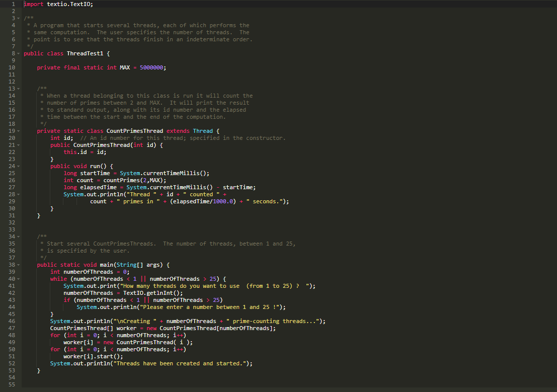Click the comment 'A program that starts several threads'
Screen dimensions: 557x392
tap(97, 25)
